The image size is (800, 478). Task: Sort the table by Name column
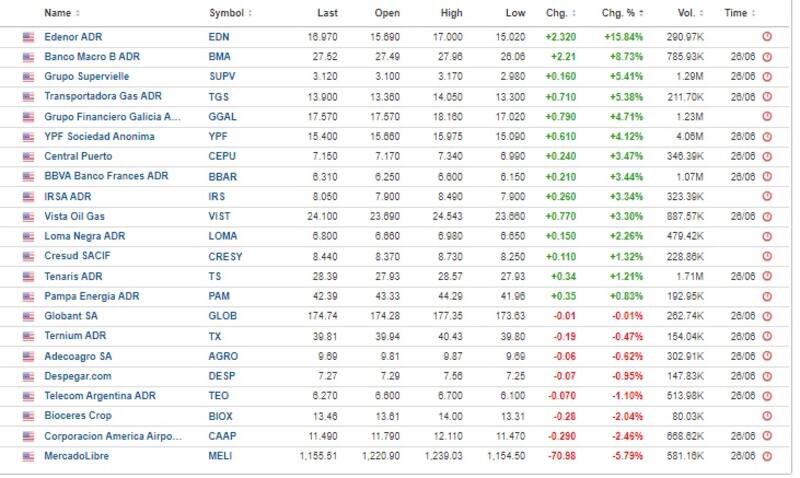click(x=62, y=13)
